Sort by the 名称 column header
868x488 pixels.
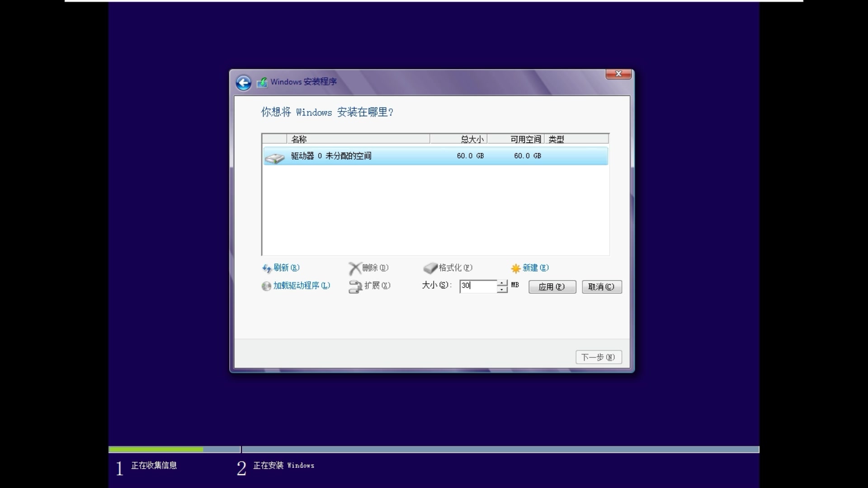pos(358,139)
